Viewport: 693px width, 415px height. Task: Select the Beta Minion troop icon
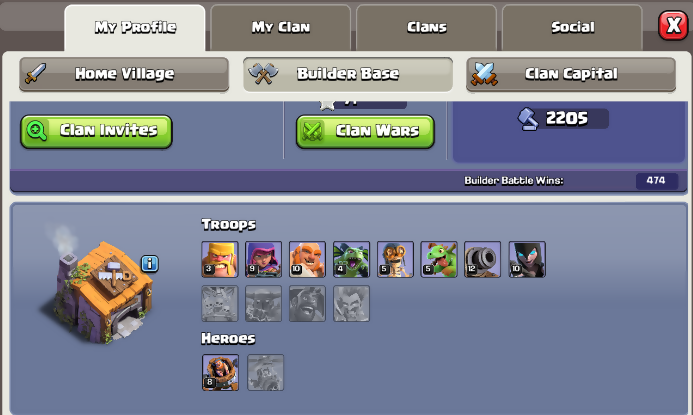tap(351, 259)
